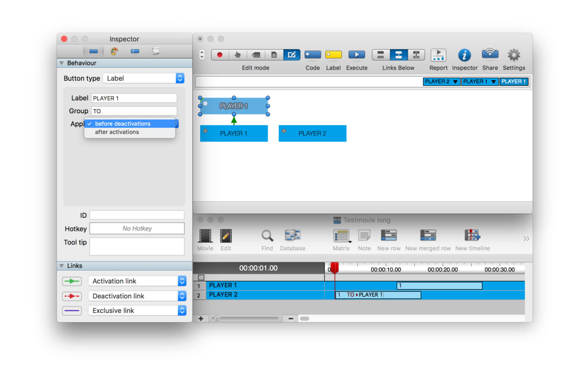The height and width of the screenshot is (375, 588).
Task: Click the ID input field
Action: (x=137, y=215)
